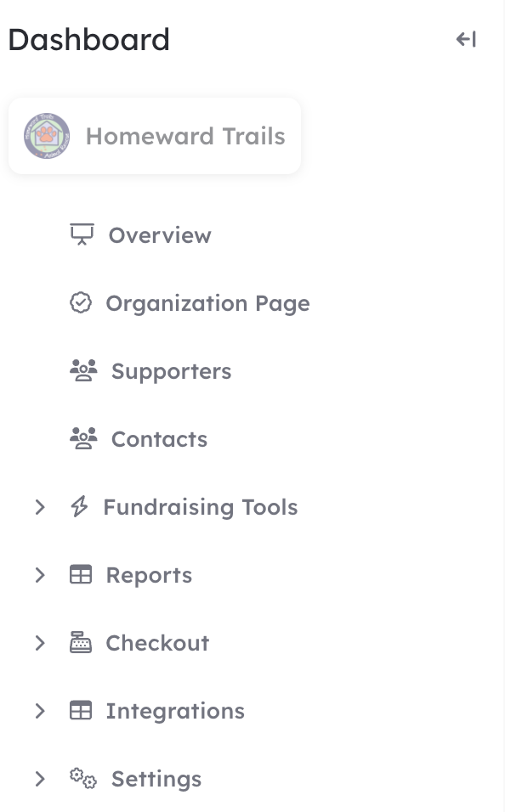The width and height of the screenshot is (505, 812).
Task: Click the Contacts people icon
Action: (83, 438)
